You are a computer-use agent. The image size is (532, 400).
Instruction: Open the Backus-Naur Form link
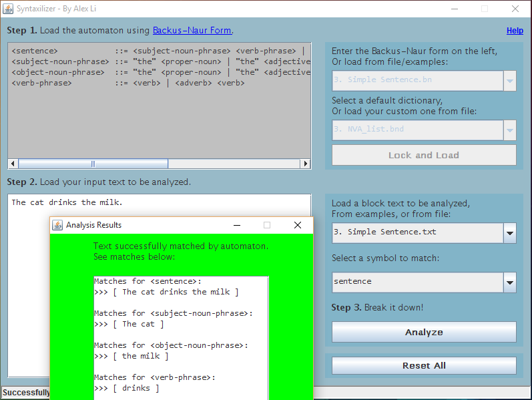pyautogui.click(x=192, y=31)
